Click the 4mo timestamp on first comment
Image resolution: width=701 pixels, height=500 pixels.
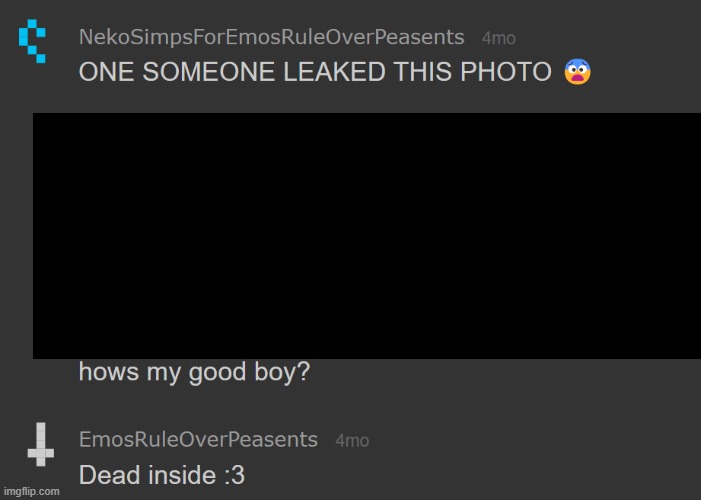[x=498, y=38]
